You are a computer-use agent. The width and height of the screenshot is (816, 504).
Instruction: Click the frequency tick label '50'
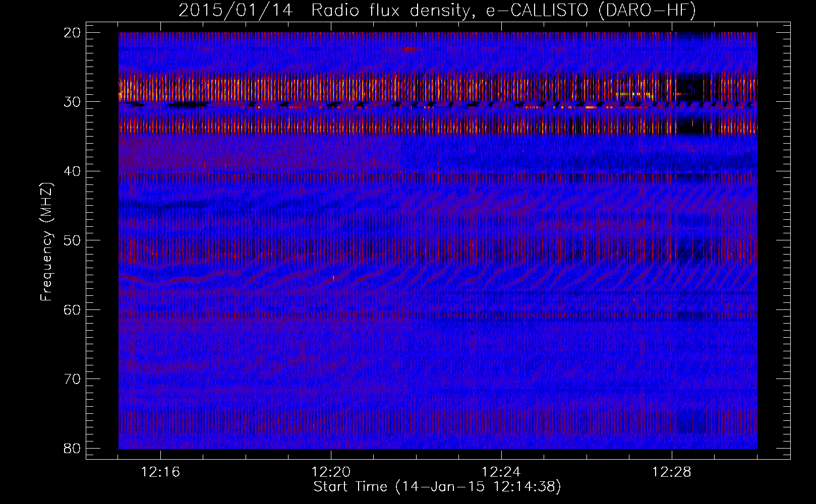point(73,240)
